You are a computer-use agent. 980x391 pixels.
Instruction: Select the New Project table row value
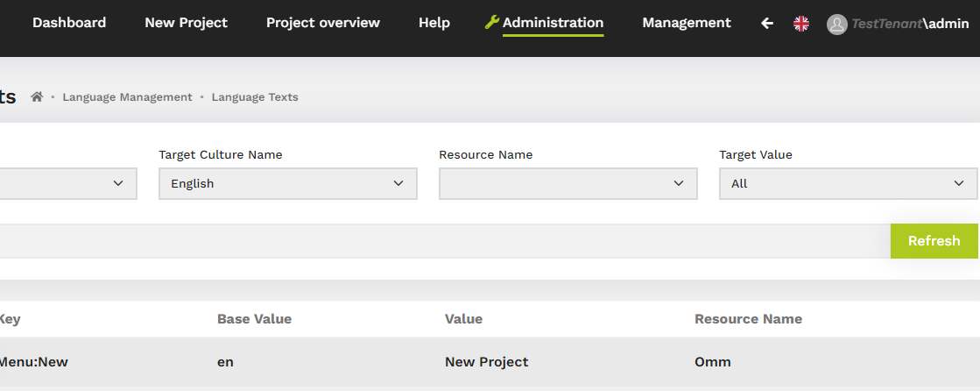tap(486, 362)
